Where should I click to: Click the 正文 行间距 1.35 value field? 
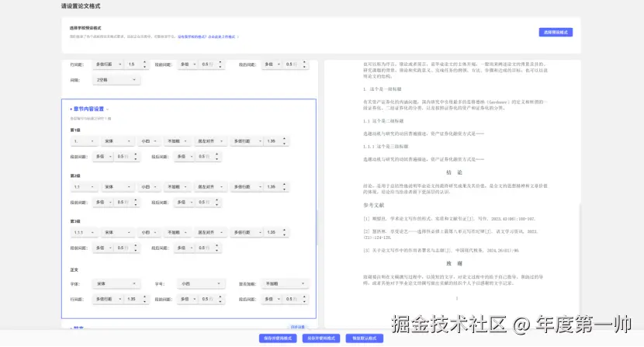pyautogui.click(x=133, y=299)
